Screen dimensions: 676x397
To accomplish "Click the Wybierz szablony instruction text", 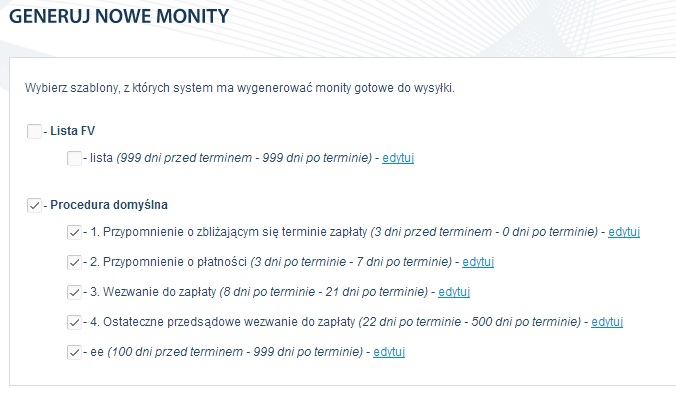I will click(x=240, y=88).
